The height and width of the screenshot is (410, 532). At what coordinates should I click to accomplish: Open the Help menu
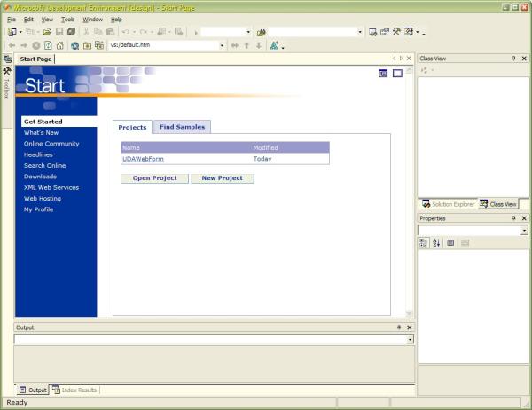[116, 20]
